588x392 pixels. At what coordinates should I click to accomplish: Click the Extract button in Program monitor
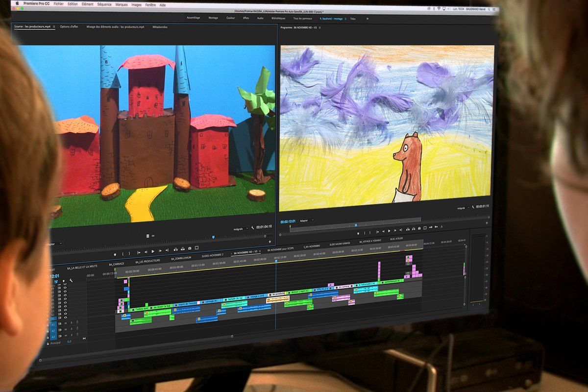pos(414,229)
